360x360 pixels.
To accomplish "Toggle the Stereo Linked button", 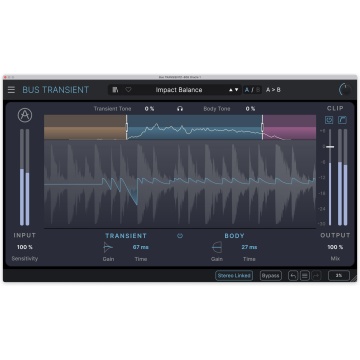I will pyautogui.click(x=234, y=276).
